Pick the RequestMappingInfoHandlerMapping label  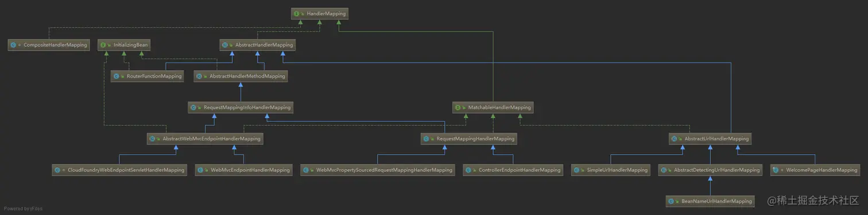(247, 107)
